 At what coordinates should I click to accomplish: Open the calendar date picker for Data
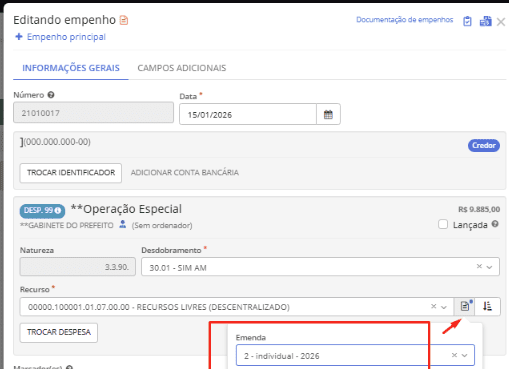(328, 114)
